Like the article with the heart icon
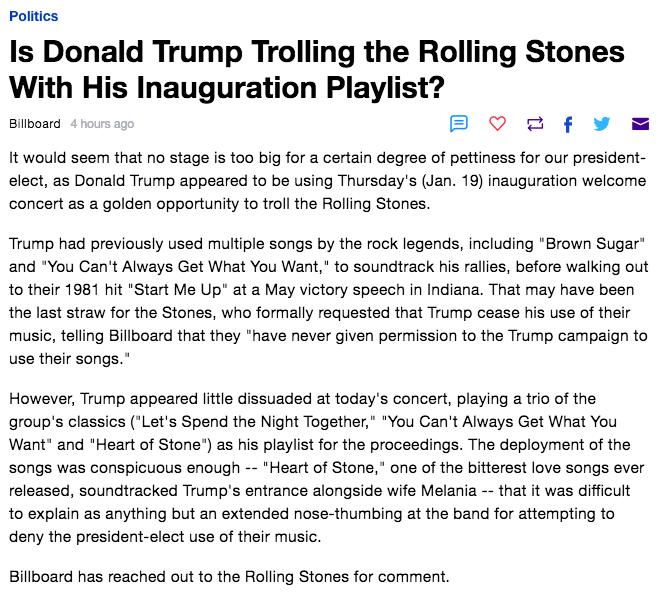This screenshot has height=596, width=661. tap(497, 123)
